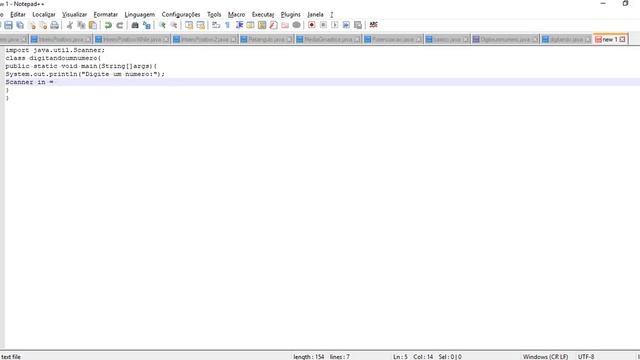Open the Visualizar menu

pos(74,14)
